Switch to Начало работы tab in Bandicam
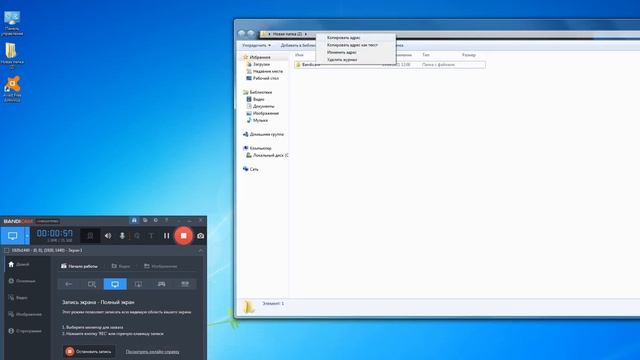The image size is (640, 360). point(79,266)
